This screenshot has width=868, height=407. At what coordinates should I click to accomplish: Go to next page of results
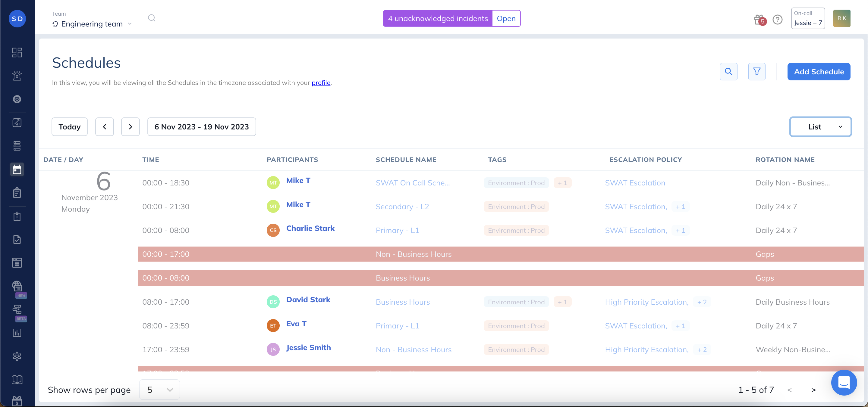[813, 390]
